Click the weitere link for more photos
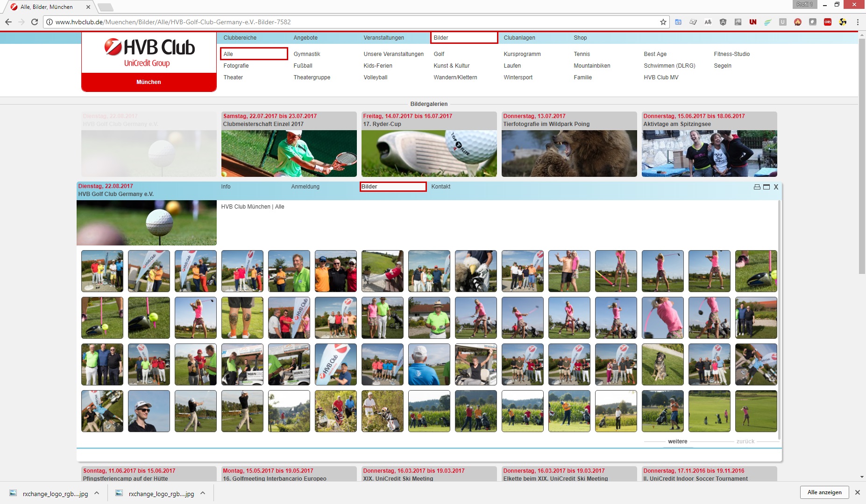Screen dimensions: 866x504 [677, 441]
